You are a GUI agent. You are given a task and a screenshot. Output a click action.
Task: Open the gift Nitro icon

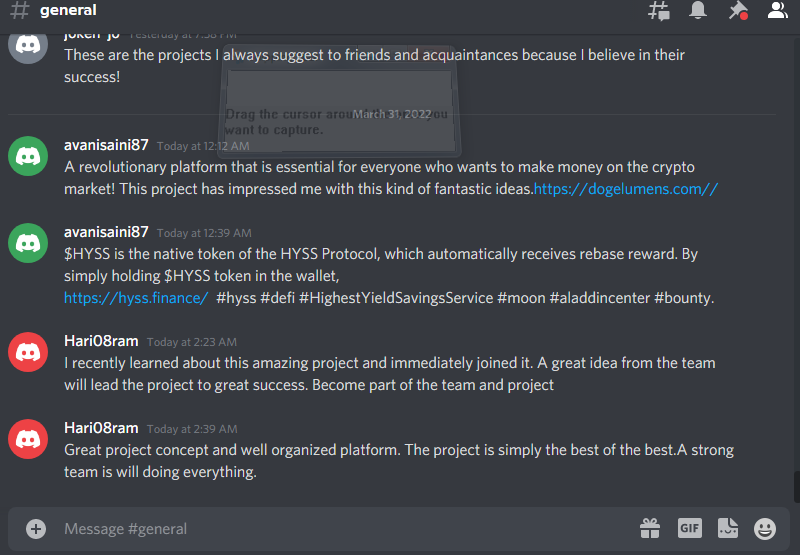pyautogui.click(x=650, y=528)
